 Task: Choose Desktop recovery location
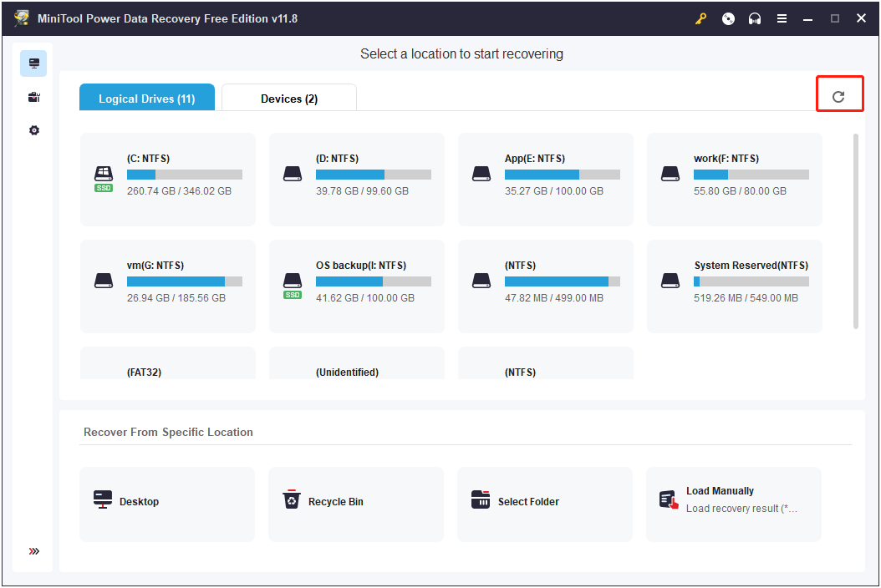point(167,504)
